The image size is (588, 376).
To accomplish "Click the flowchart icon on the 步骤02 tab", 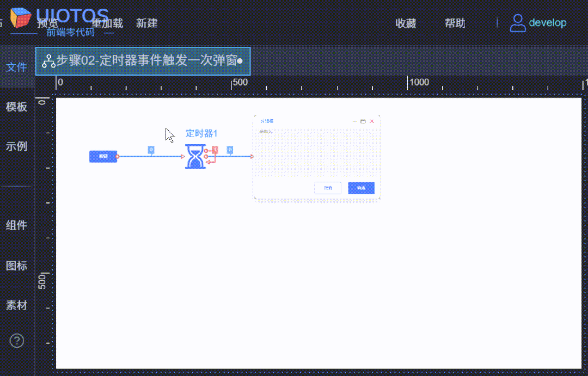I will tap(48, 61).
